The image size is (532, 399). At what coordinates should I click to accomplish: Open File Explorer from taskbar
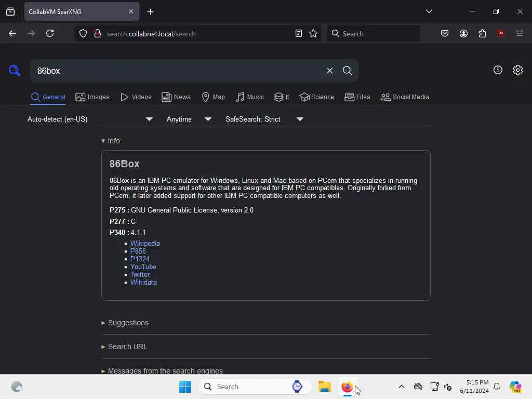click(324, 387)
